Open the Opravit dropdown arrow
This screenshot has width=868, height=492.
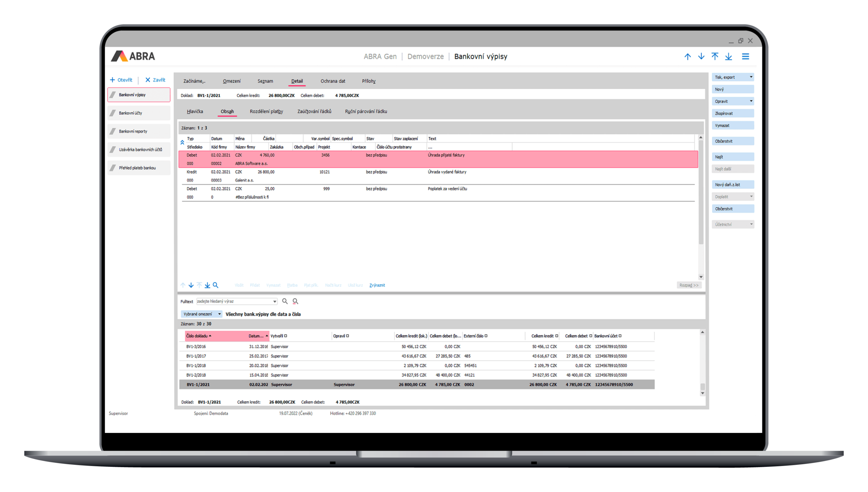(751, 101)
